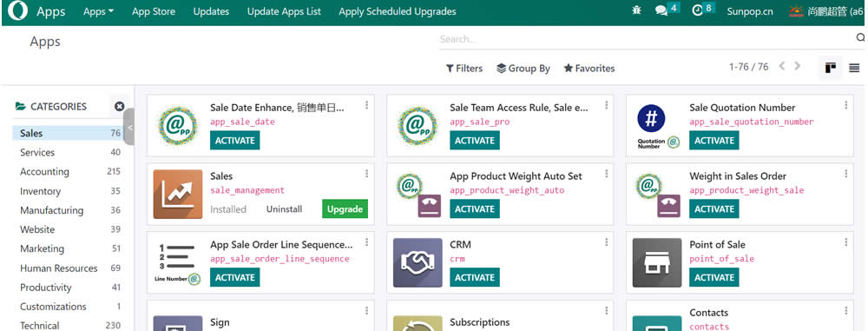Open kebab menu on Sale Team Access Rule card
Image resolution: width=868 pixels, height=331 pixels.
607,105
